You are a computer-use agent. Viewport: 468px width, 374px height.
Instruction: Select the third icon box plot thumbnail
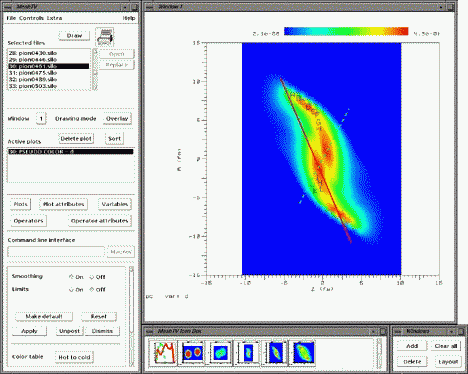pyautogui.click(x=220, y=352)
